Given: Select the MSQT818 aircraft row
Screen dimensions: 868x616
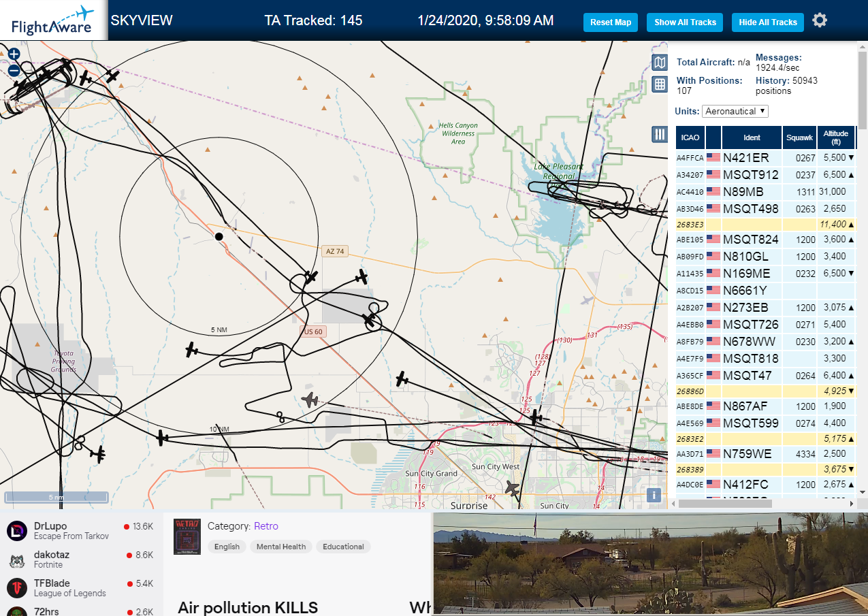Looking at the screenshot, I should pos(765,358).
